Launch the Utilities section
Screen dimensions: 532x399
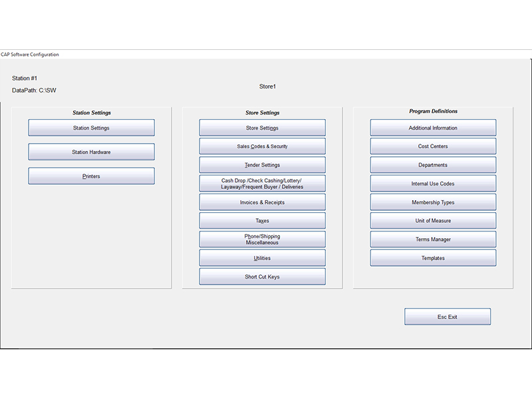click(262, 258)
